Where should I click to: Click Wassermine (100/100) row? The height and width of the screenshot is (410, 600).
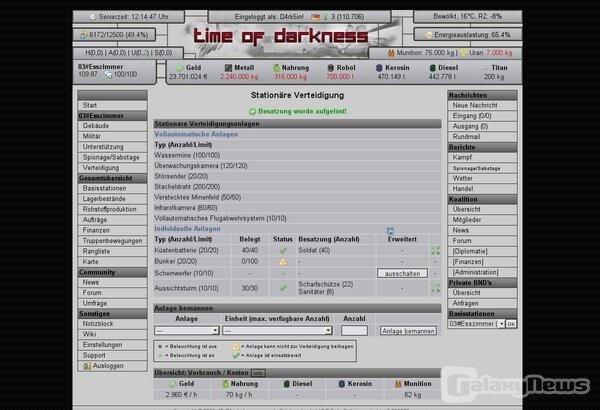[x=297, y=155]
